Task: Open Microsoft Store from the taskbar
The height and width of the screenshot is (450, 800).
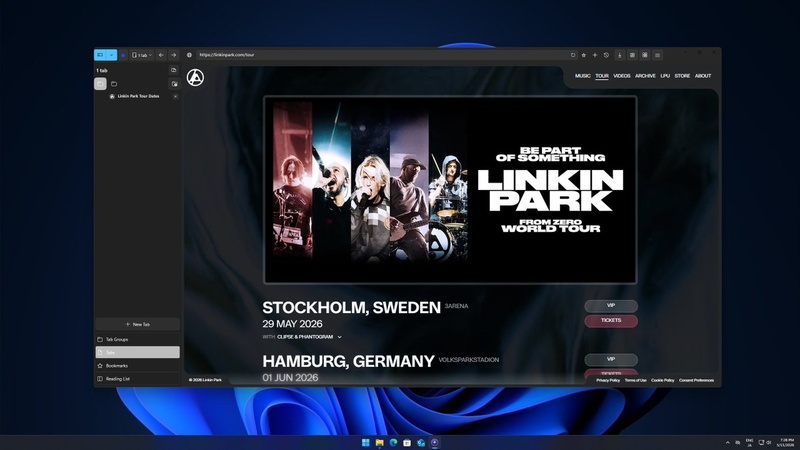Action: coord(407,442)
